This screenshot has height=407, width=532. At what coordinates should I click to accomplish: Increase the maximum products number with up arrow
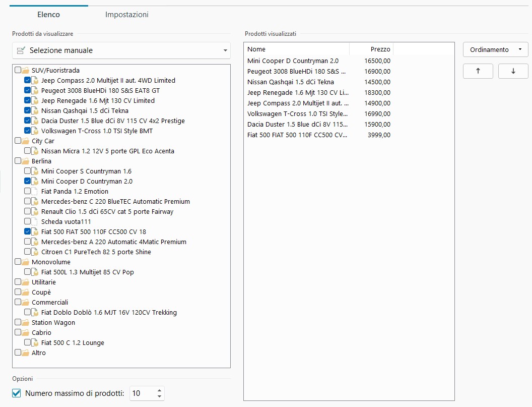click(159, 390)
